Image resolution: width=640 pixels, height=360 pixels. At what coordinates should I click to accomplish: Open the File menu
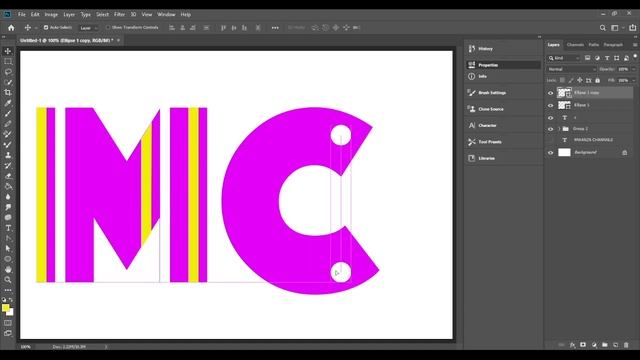22,14
